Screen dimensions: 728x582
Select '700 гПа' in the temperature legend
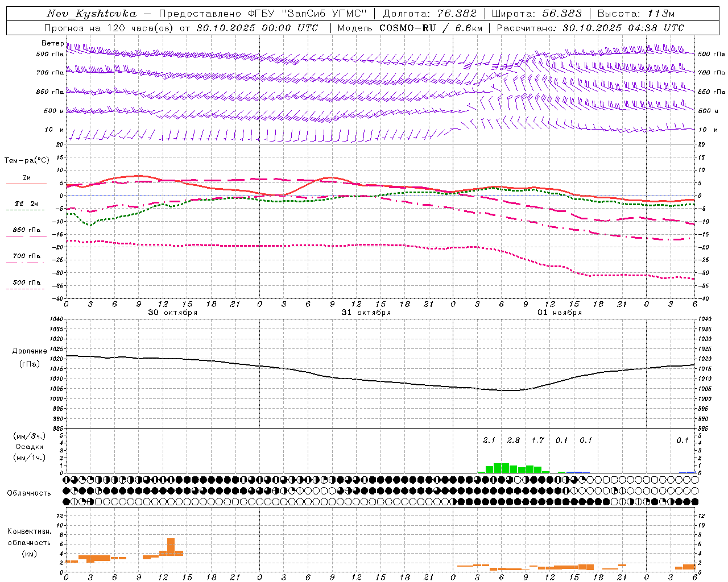[x=27, y=256]
